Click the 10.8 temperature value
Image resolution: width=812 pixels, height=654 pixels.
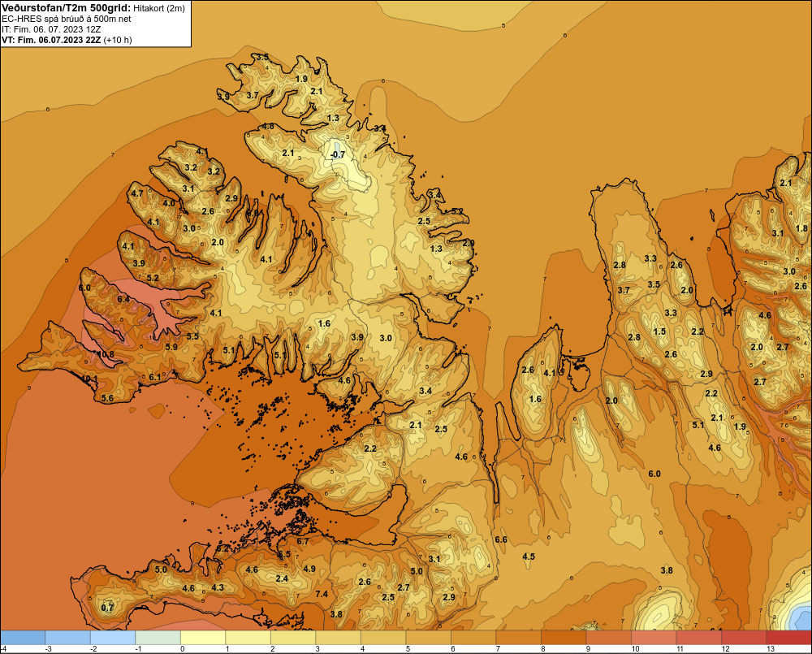pos(106,354)
